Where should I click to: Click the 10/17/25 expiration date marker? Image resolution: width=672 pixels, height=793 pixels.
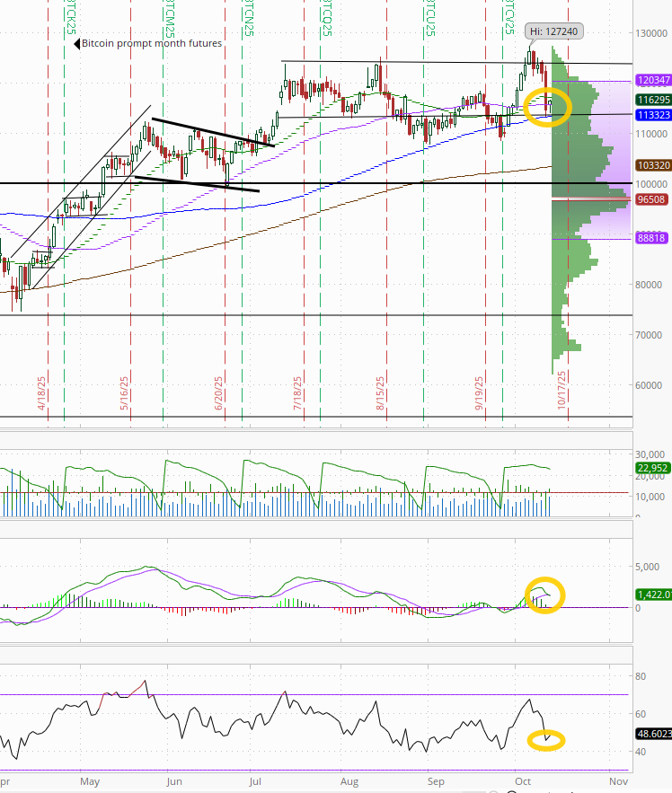point(561,390)
